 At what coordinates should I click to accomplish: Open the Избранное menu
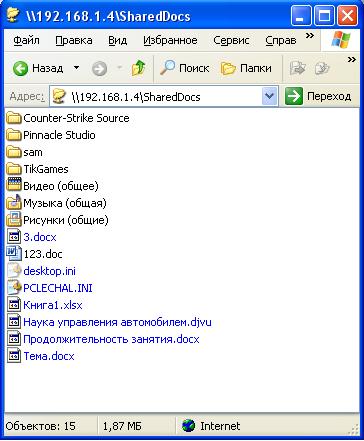pos(170,40)
